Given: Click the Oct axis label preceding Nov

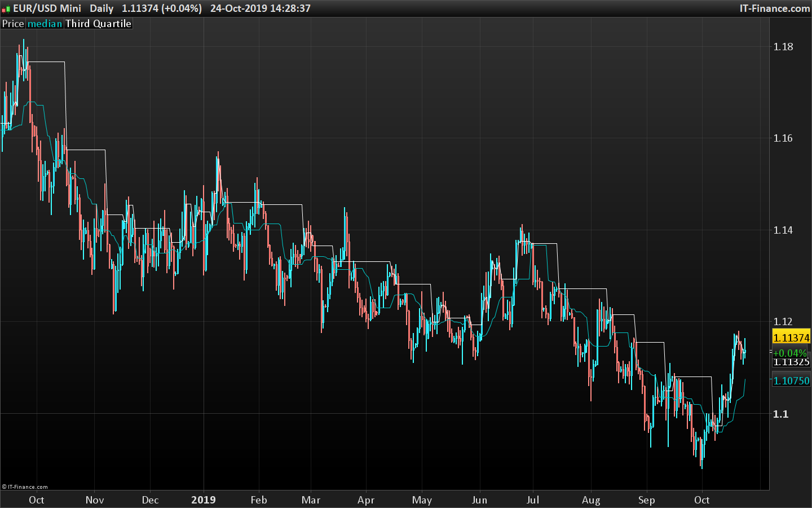Looking at the screenshot, I should (37, 500).
